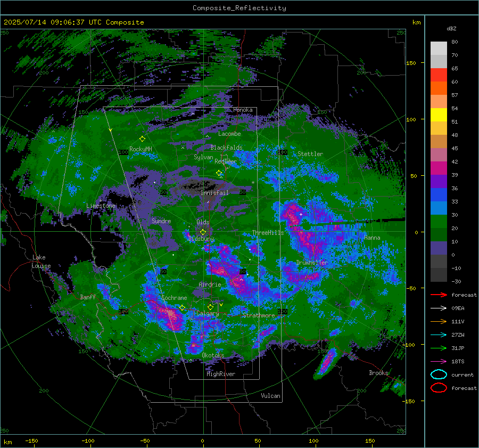Click the purple swatch in dBZ scale

coord(439,181)
